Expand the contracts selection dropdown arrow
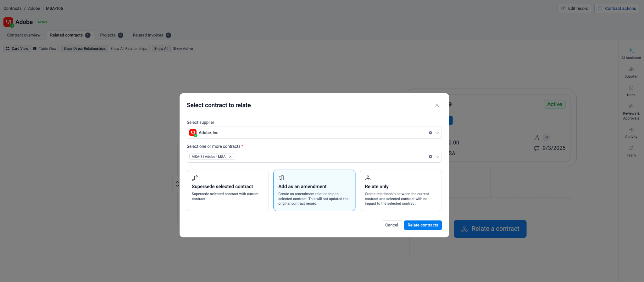This screenshot has height=282, width=644. 437,157
